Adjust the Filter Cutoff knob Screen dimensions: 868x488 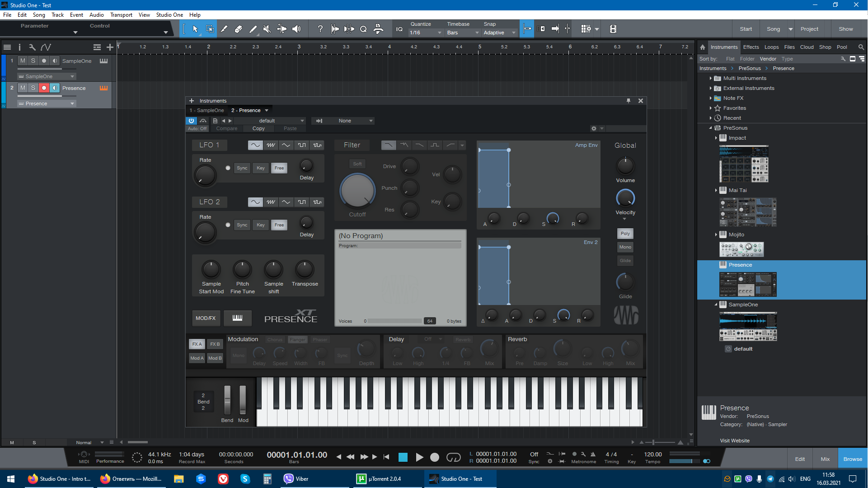click(357, 190)
